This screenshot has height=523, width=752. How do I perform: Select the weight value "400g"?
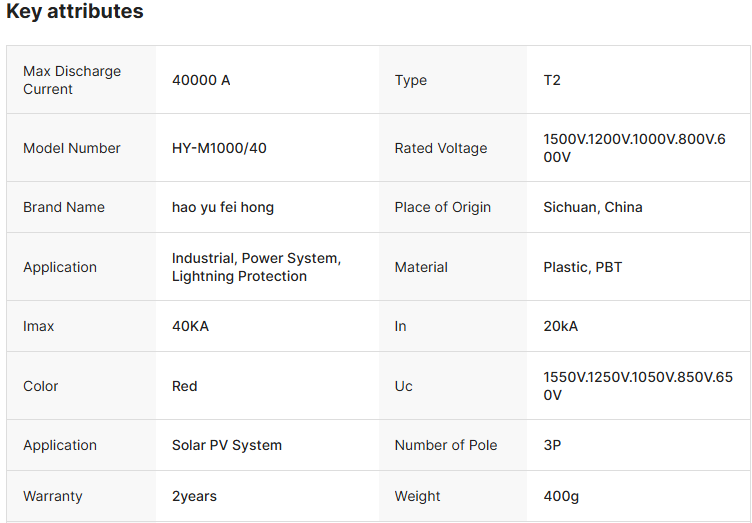[561, 496]
